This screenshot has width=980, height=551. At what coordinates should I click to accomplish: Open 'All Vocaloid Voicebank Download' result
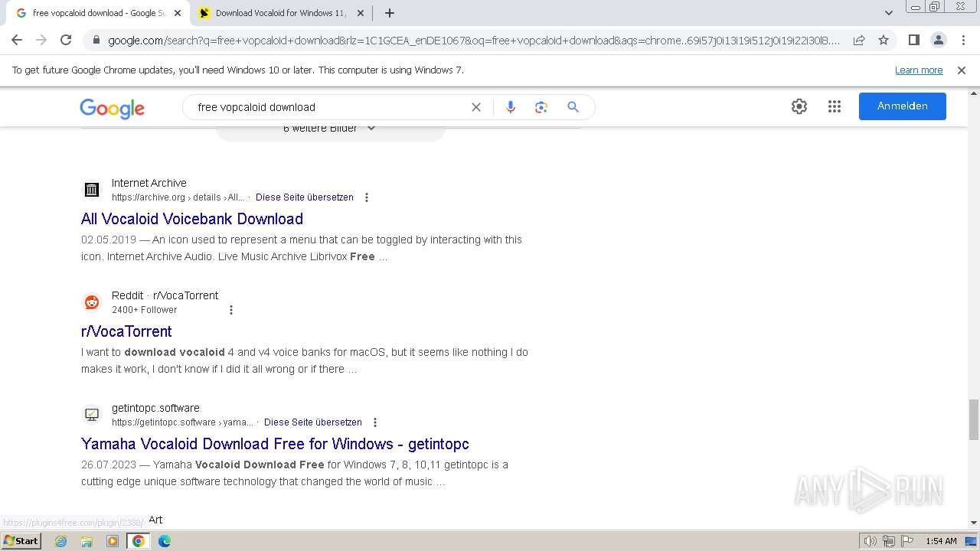click(192, 219)
